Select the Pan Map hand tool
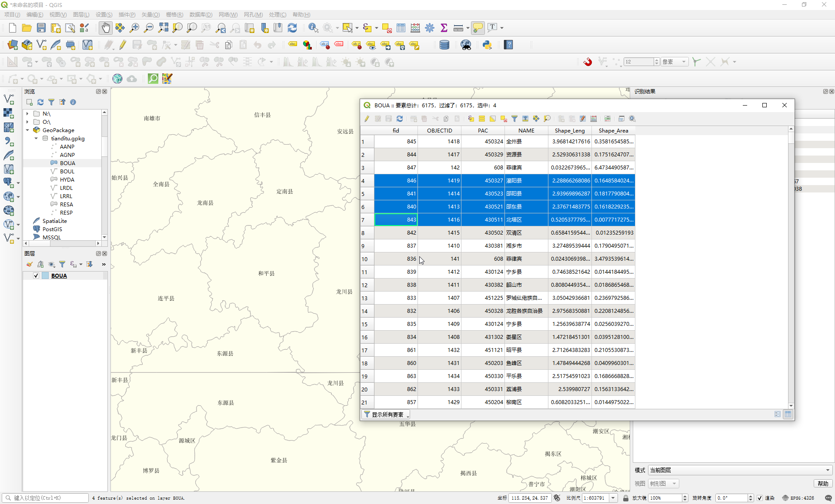 click(105, 28)
